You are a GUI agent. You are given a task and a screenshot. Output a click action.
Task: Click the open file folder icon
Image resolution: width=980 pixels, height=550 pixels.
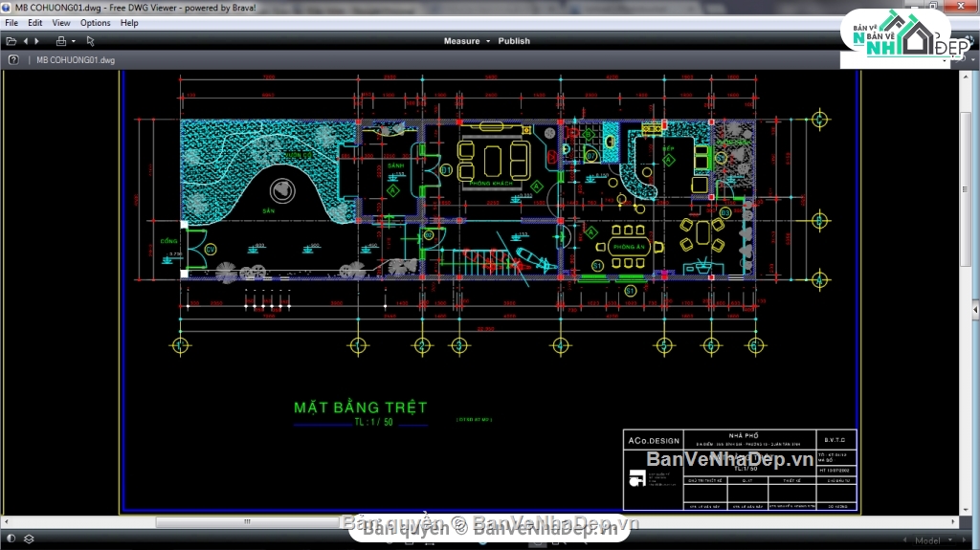point(11,41)
